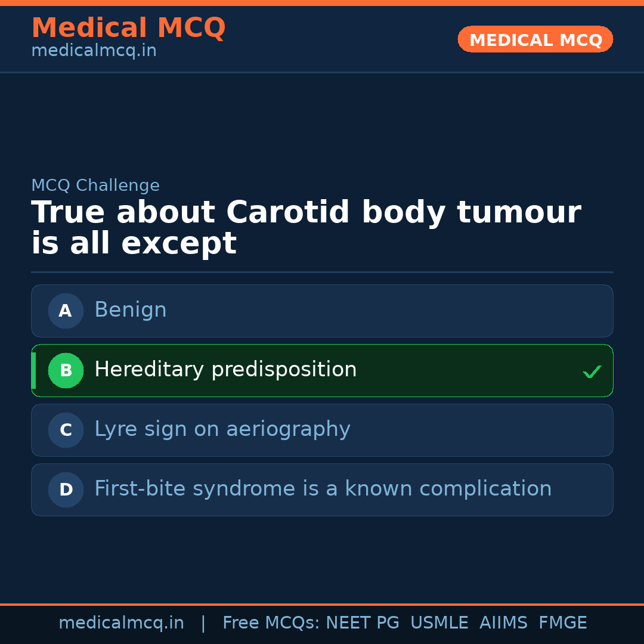Viewport: 644px width, 644px height.
Task: Click the letter A option circle
Action: coord(66,311)
